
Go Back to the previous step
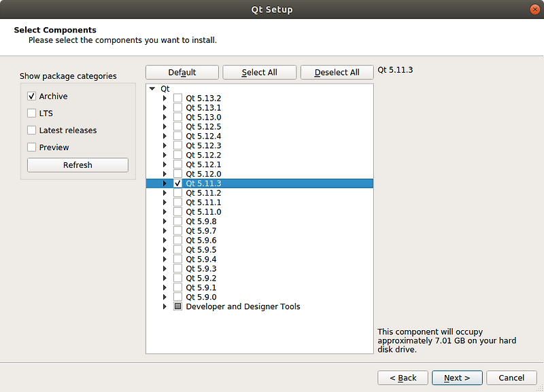pyautogui.click(x=403, y=378)
